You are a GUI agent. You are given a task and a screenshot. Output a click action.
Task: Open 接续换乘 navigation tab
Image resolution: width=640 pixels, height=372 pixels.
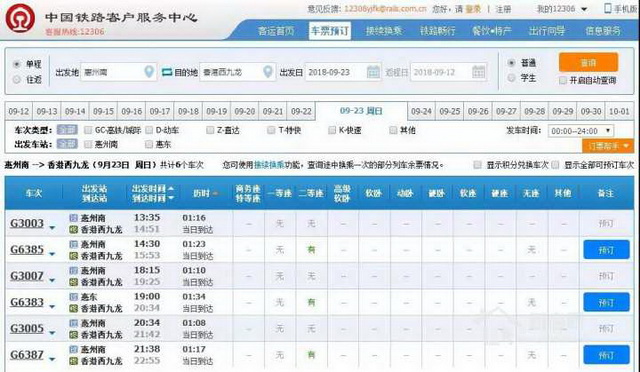tap(384, 31)
